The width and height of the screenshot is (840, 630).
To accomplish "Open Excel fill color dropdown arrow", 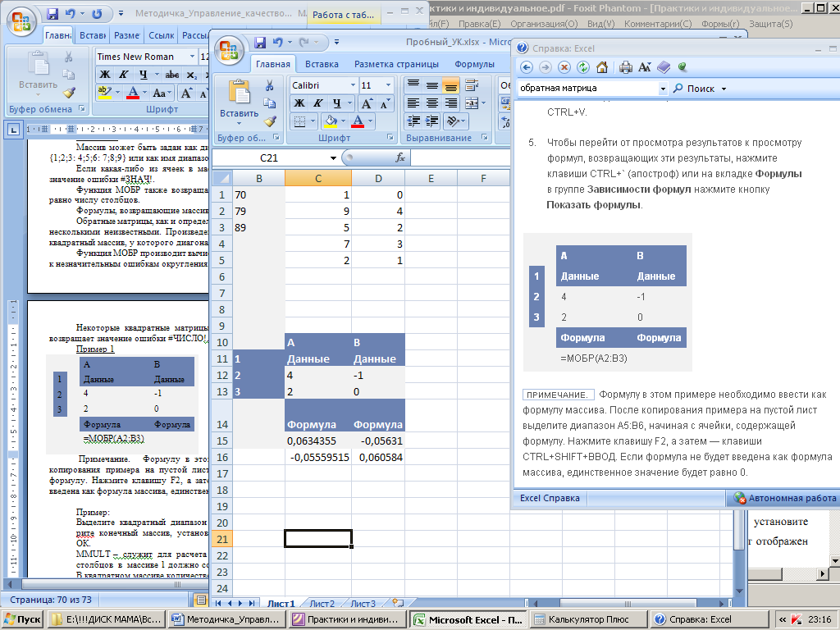I will coord(343,121).
